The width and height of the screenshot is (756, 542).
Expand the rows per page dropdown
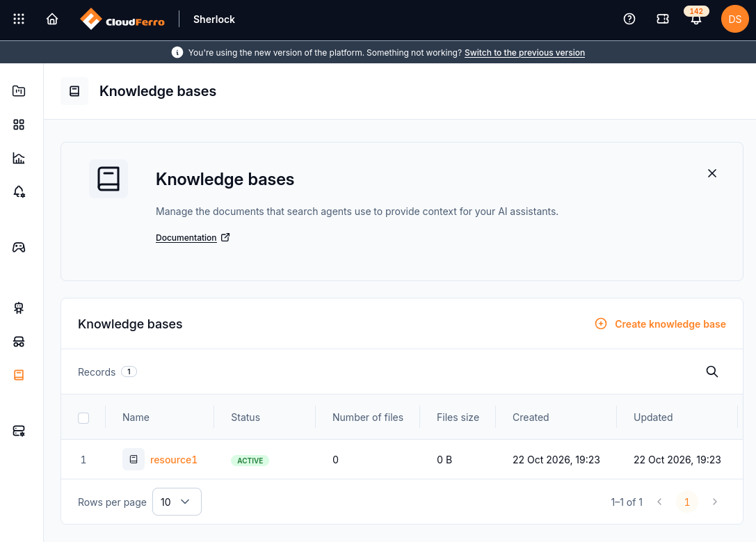point(177,502)
